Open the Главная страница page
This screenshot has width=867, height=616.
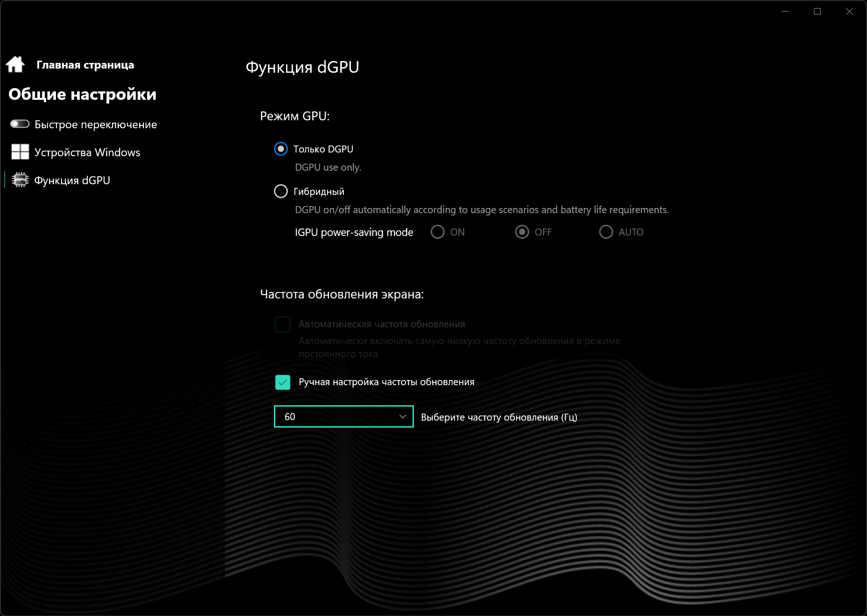click(x=85, y=65)
